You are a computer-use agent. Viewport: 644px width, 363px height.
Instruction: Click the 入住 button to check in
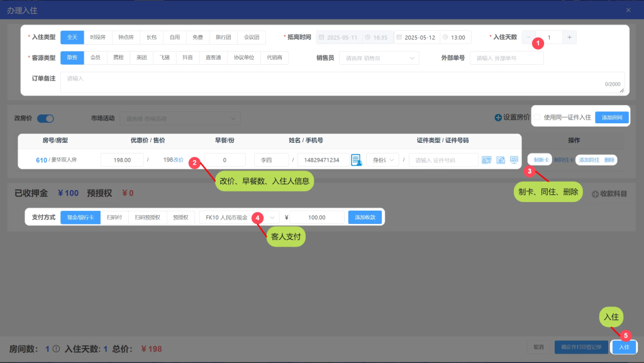point(623,347)
